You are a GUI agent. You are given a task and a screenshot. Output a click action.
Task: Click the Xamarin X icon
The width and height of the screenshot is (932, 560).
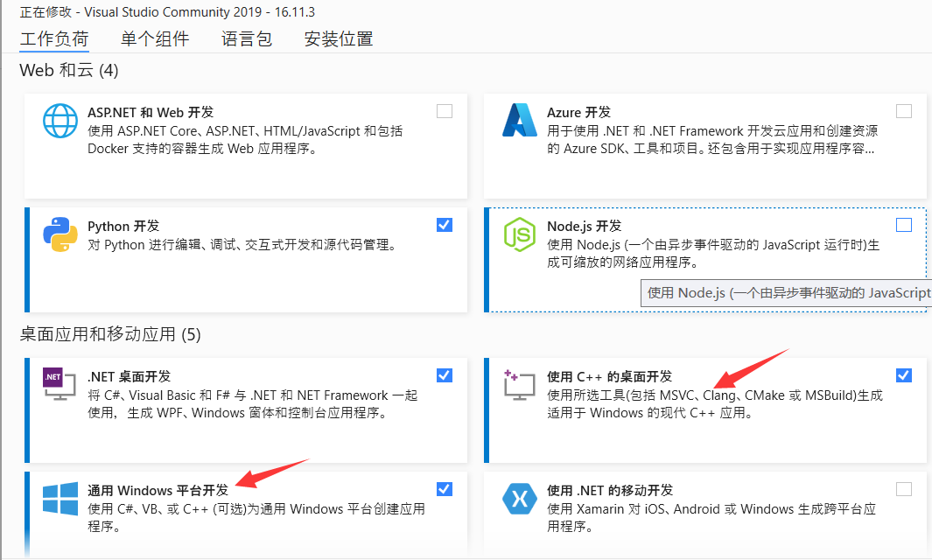coord(520,498)
